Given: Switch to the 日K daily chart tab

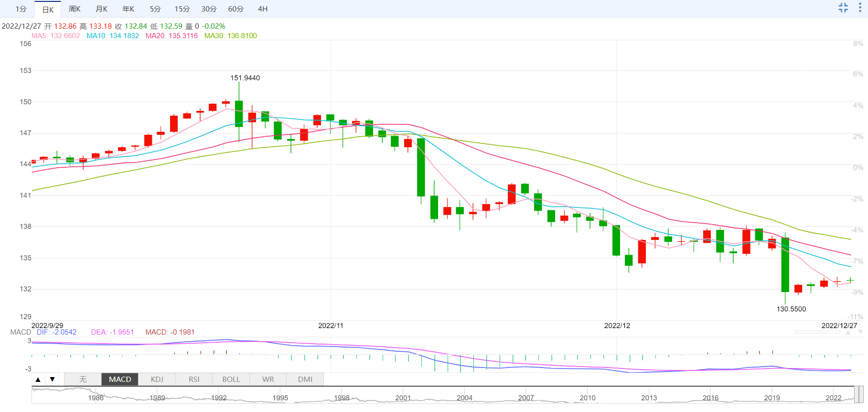Looking at the screenshot, I should tap(48, 10).
